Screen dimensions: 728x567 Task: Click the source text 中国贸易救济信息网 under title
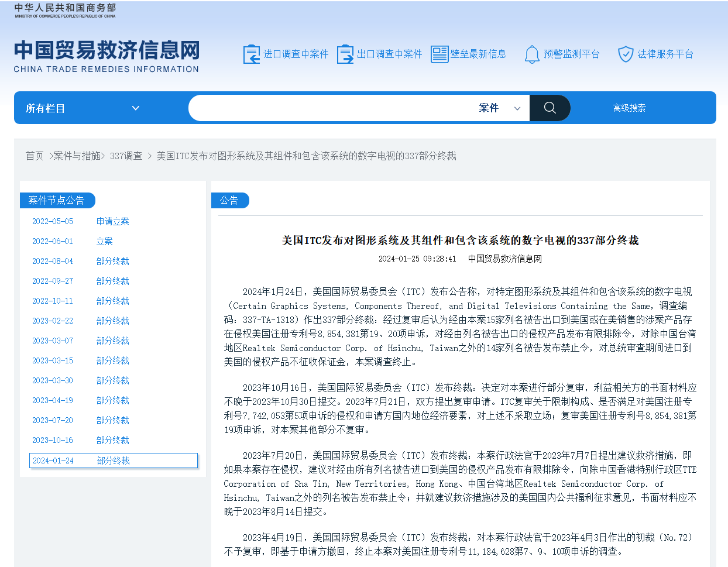tap(505, 259)
